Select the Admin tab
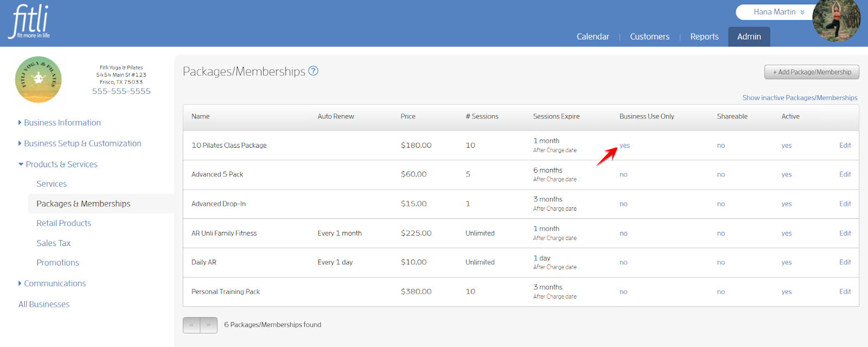 tap(749, 36)
